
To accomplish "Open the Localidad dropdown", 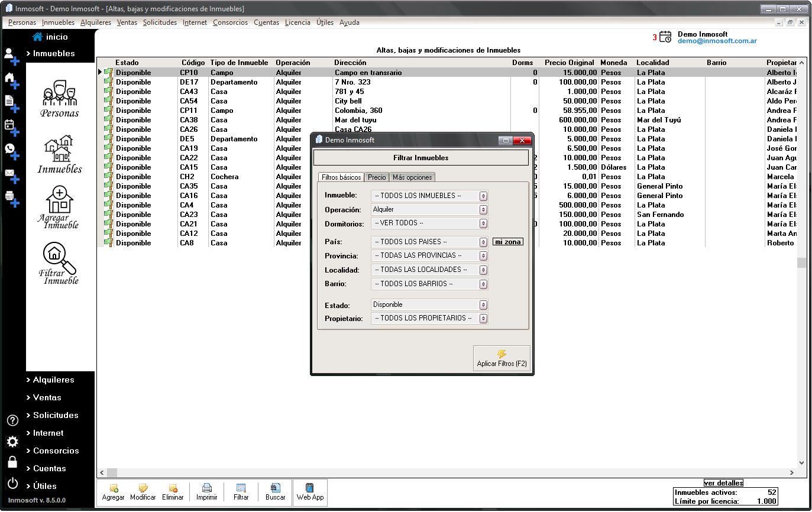I will click(429, 270).
